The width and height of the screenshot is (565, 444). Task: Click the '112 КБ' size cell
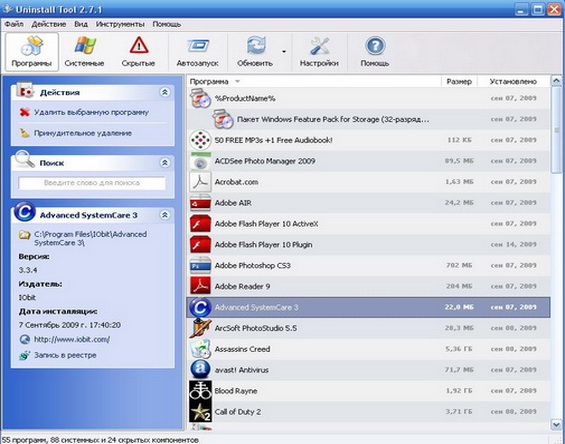click(459, 140)
